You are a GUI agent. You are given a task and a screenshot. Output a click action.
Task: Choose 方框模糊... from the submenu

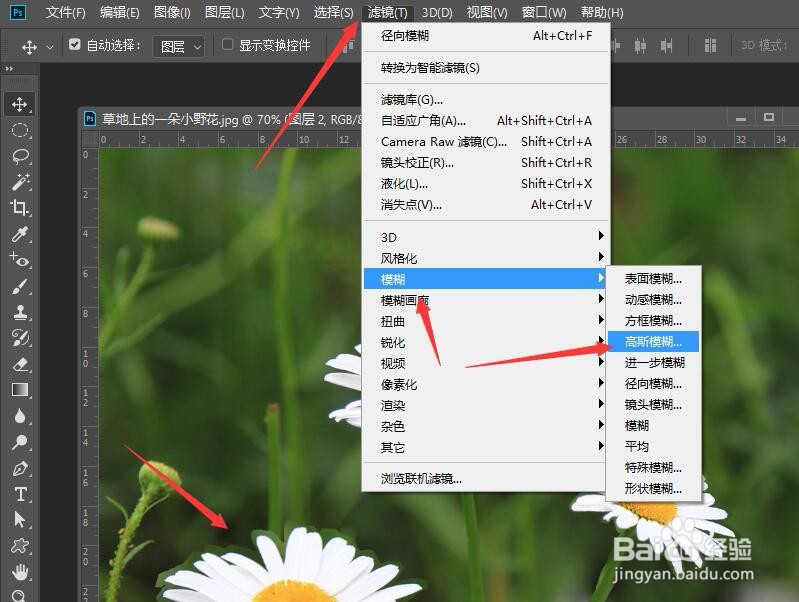point(653,320)
